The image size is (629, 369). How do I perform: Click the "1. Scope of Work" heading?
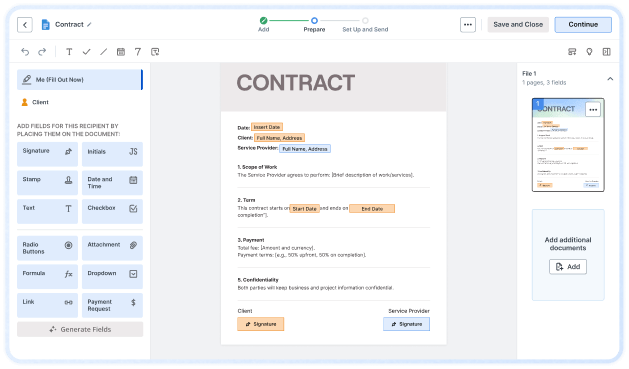tap(257, 167)
